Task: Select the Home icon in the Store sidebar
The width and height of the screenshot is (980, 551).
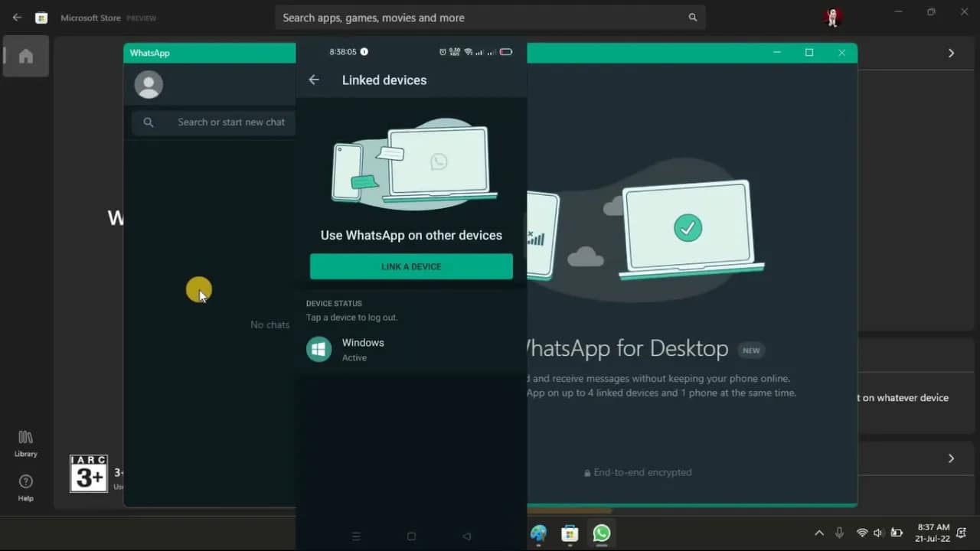Action: 25,56
